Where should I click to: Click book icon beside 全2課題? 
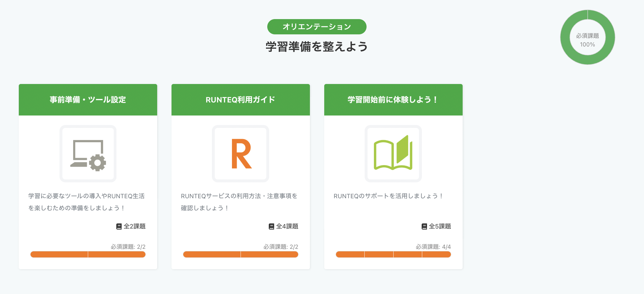(119, 227)
